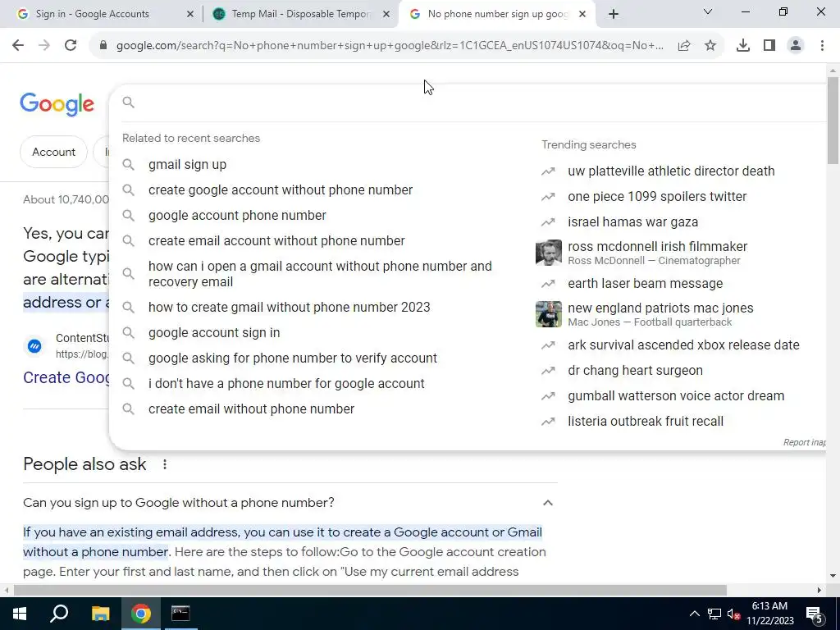Switch to the Temp Mail tab
840x630 pixels.
(300, 15)
